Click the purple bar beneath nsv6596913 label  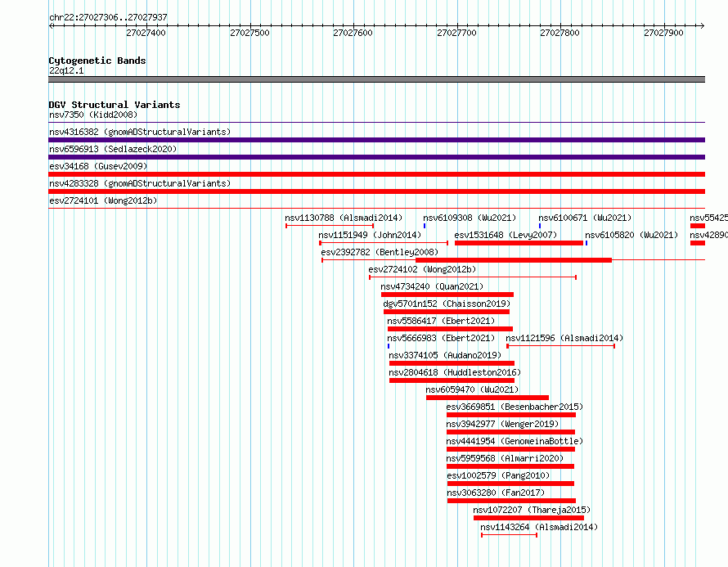point(376,157)
